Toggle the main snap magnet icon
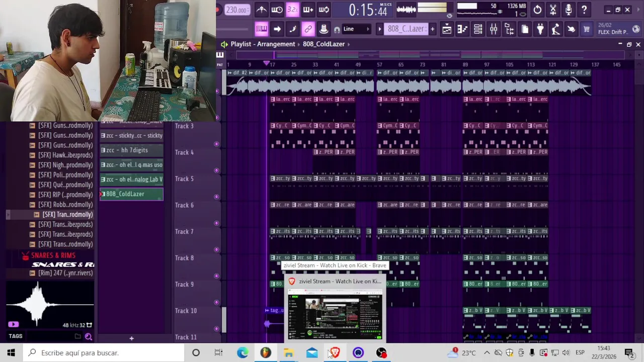 [337, 30]
